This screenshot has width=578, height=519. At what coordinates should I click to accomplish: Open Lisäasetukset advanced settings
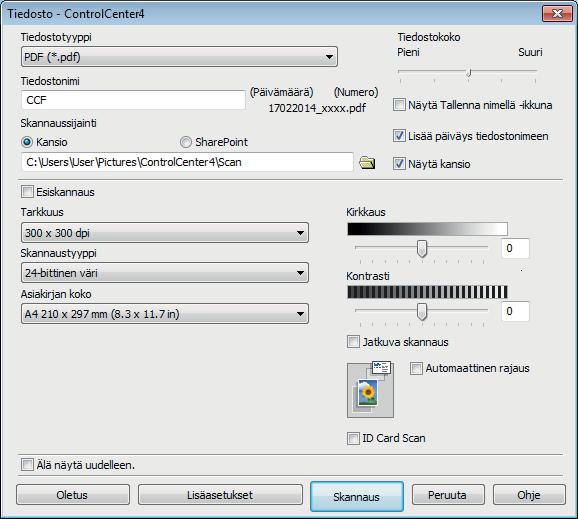click(220, 495)
